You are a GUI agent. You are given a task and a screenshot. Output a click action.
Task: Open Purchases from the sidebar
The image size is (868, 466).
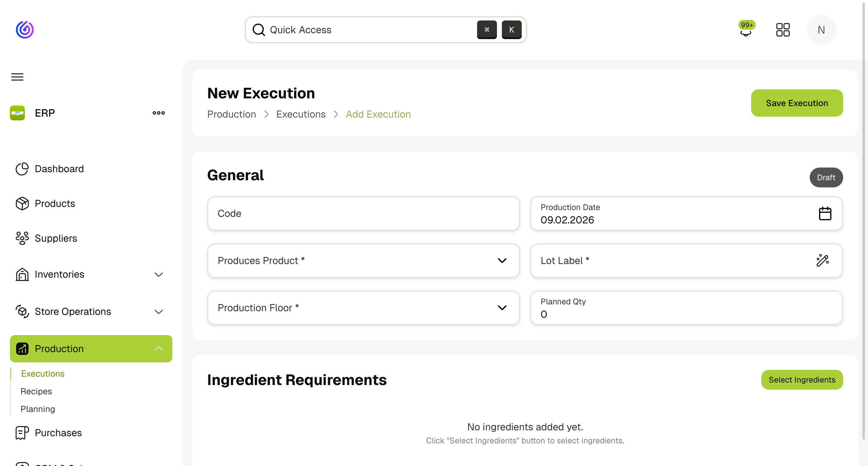[58, 432]
